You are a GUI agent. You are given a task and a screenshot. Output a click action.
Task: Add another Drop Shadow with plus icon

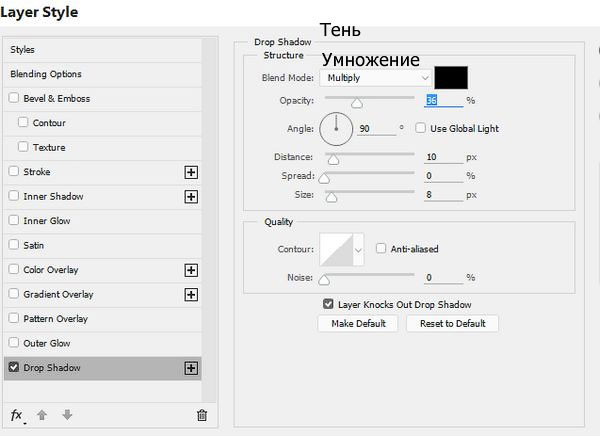click(x=191, y=368)
